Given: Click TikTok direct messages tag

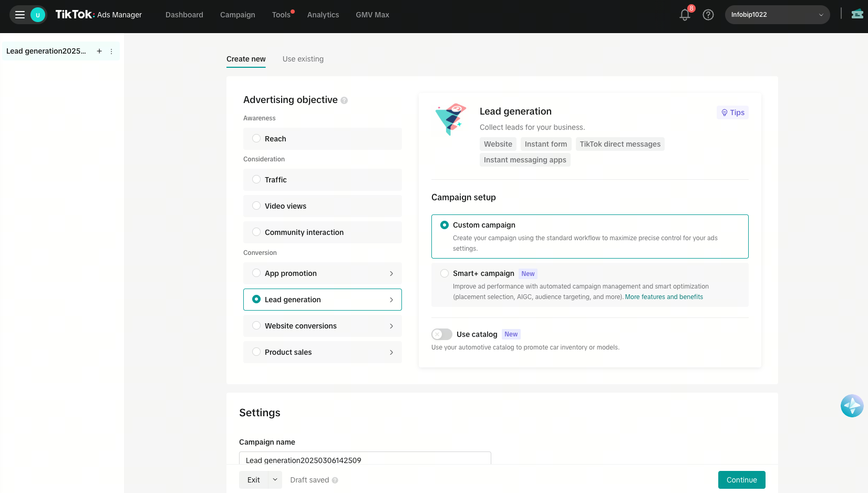Looking at the screenshot, I should (x=620, y=144).
